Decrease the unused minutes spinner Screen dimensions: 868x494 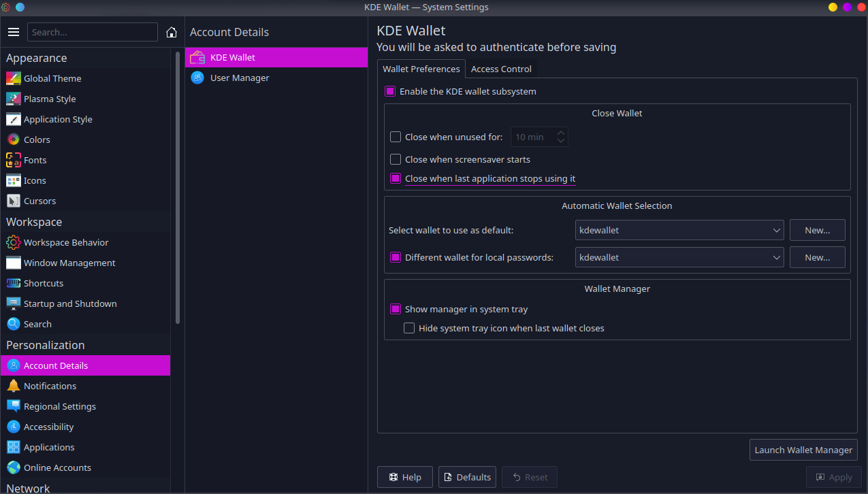click(x=561, y=141)
